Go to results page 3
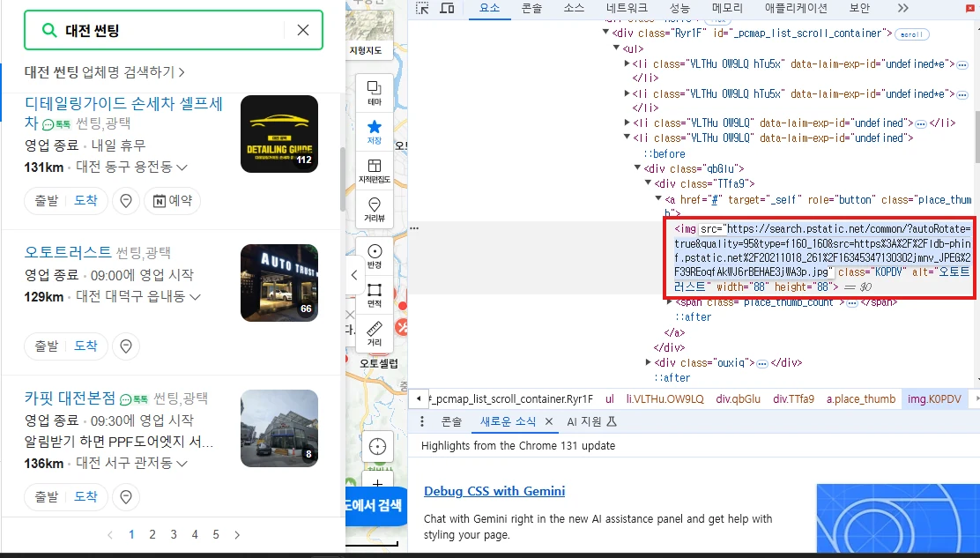 click(x=174, y=534)
